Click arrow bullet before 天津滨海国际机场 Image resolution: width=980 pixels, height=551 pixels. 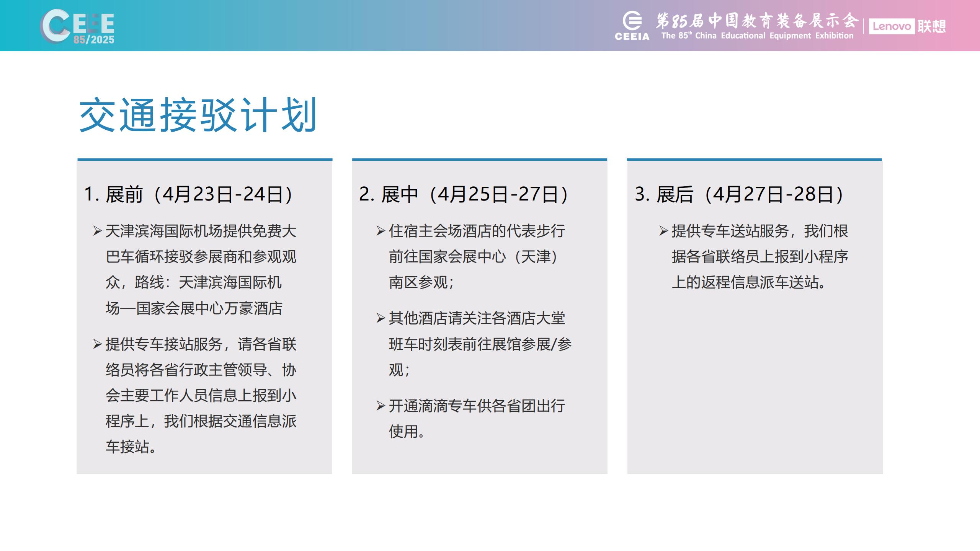(x=97, y=231)
